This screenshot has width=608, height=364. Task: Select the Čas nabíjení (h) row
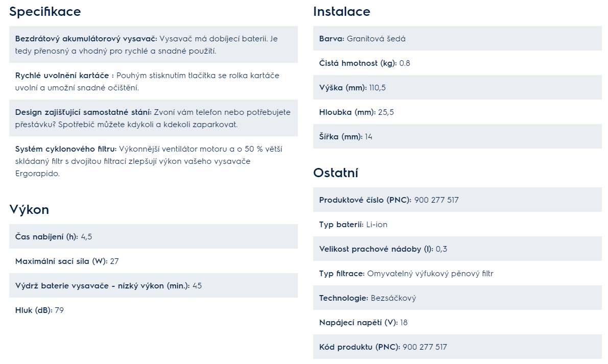point(154,236)
